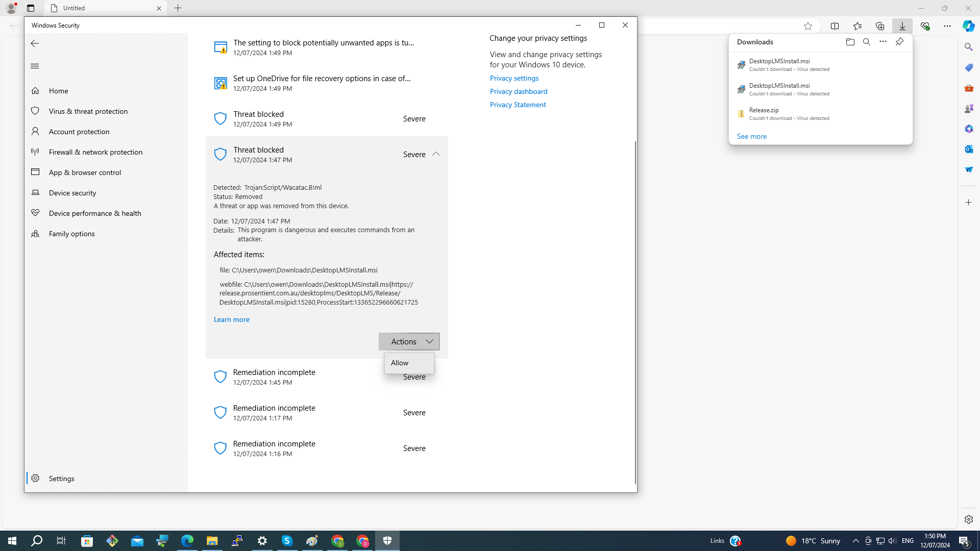The width and height of the screenshot is (980, 551).
Task: Open the Windows Start menu
Action: [12, 541]
